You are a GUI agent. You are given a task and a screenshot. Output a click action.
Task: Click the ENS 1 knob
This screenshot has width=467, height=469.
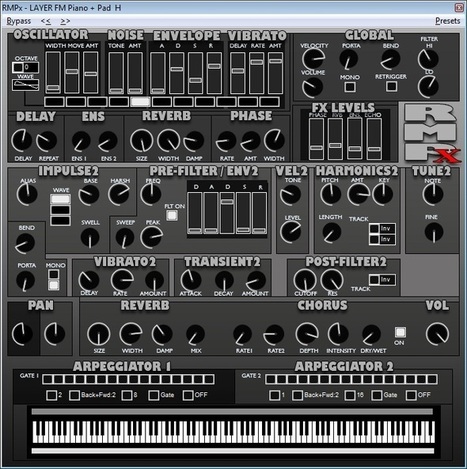click(x=81, y=141)
